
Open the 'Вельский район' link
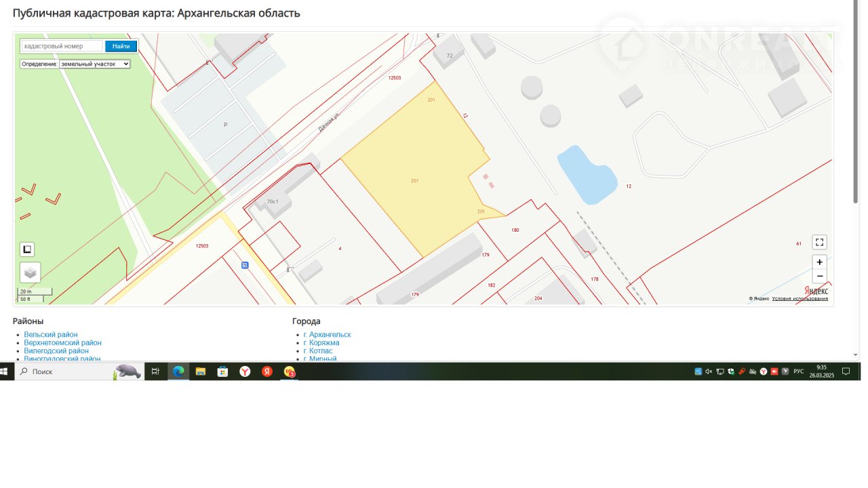(51, 335)
